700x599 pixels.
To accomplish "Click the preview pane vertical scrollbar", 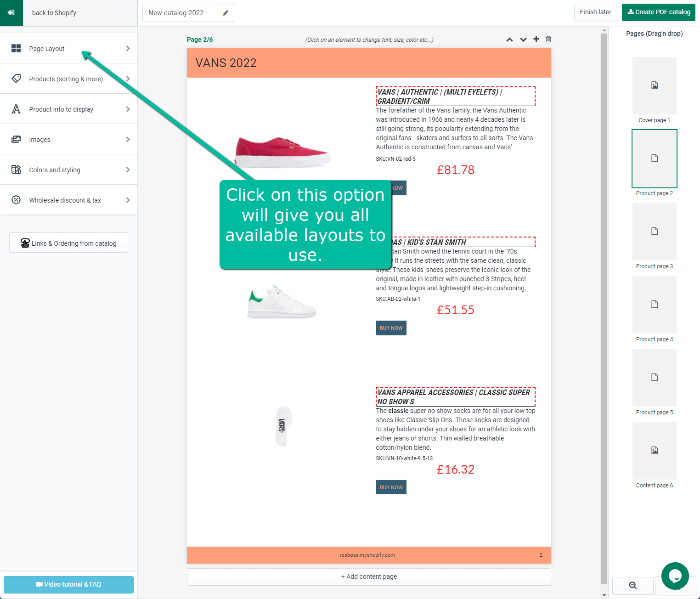I will point(604,308).
